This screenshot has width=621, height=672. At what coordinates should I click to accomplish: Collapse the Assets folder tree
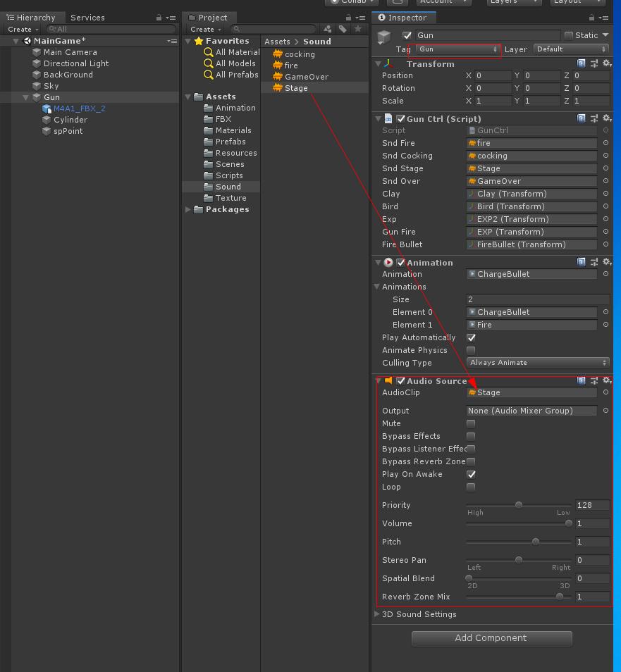click(x=187, y=97)
